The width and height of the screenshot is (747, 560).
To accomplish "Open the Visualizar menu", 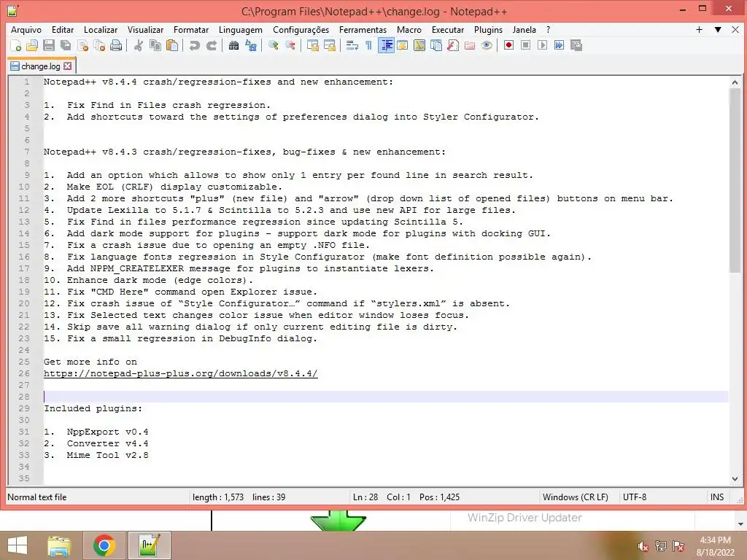I will (x=145, y=29).
